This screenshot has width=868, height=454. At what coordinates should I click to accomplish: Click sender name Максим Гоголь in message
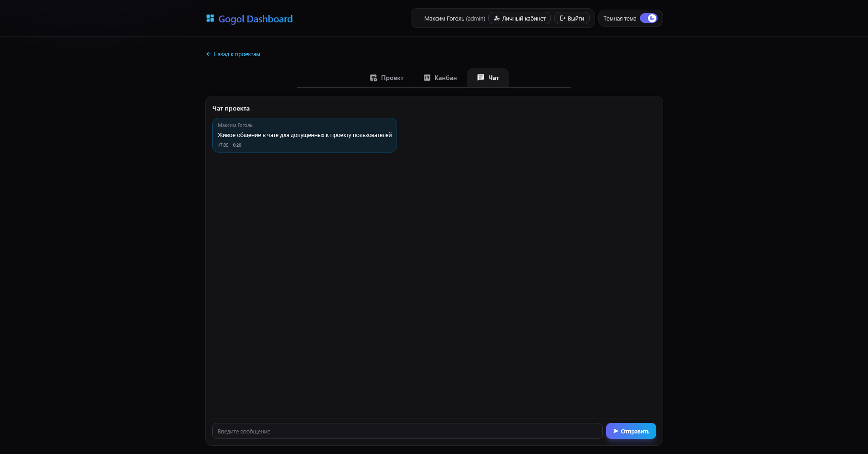[x=235, y=125]
